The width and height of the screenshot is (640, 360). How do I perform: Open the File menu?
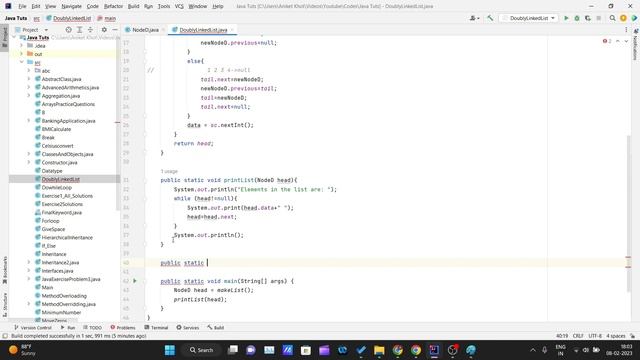coord(22,6)
